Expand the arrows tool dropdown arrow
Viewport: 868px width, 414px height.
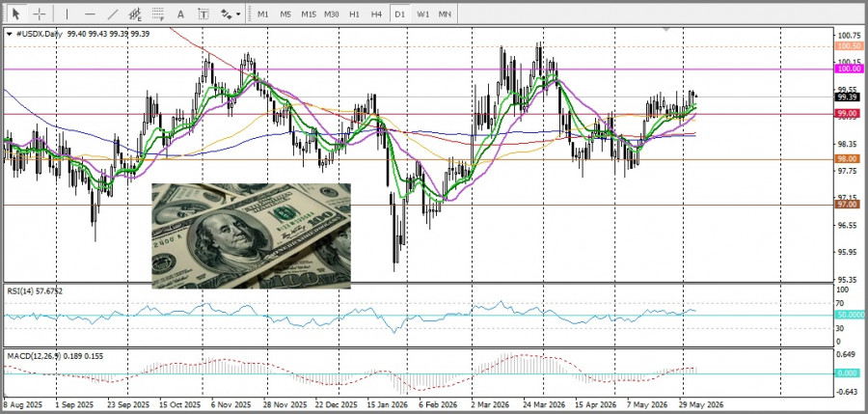(238, 14)
